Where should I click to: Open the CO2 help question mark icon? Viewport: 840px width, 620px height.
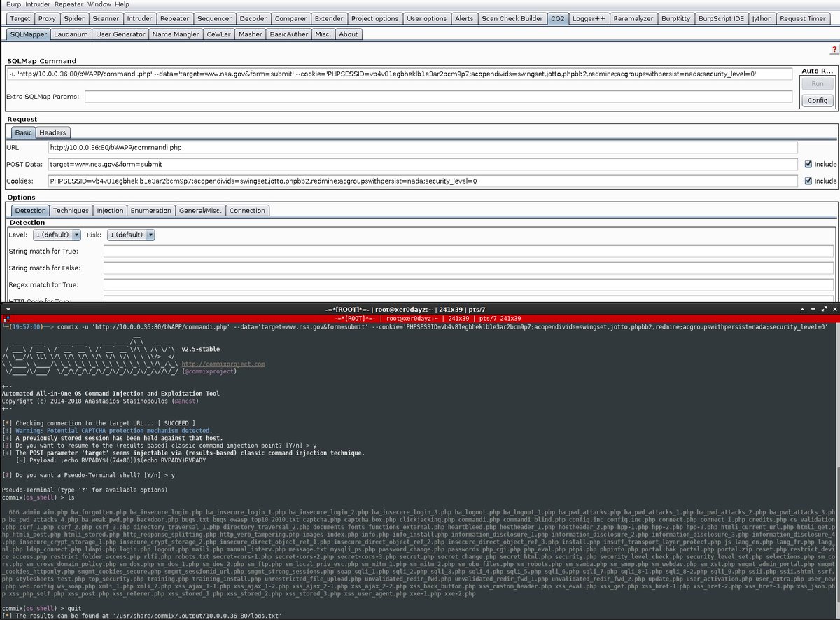834,50
